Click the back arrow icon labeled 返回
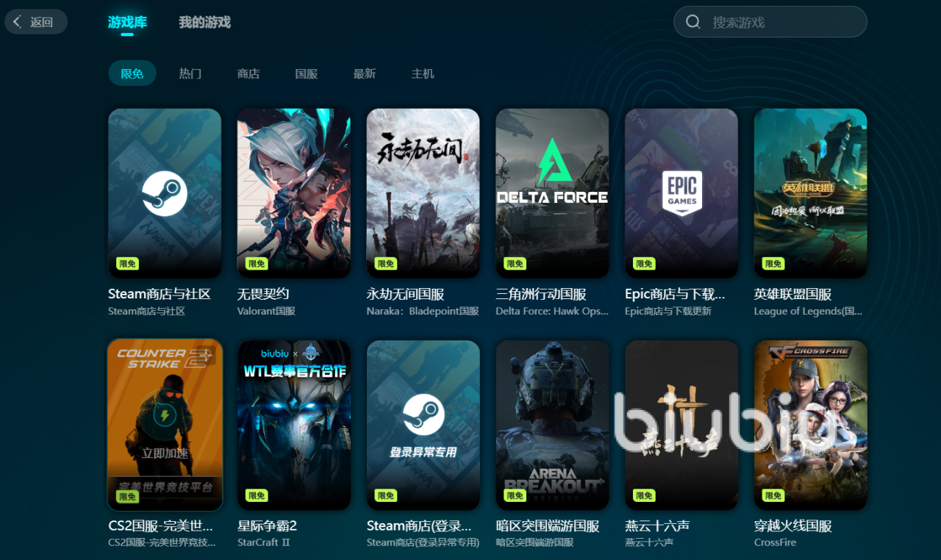Screen dimensions: 941x560 point(18,22)
